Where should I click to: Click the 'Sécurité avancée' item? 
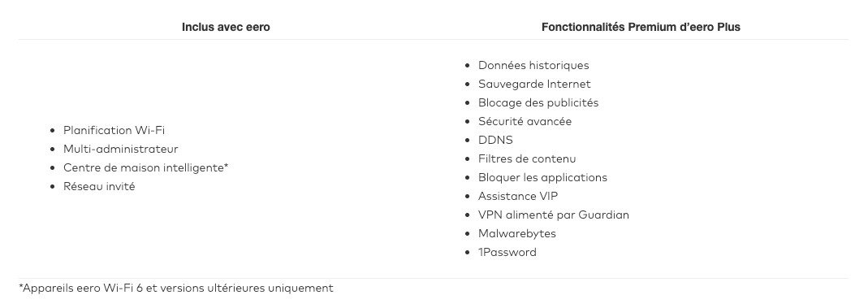525,121
